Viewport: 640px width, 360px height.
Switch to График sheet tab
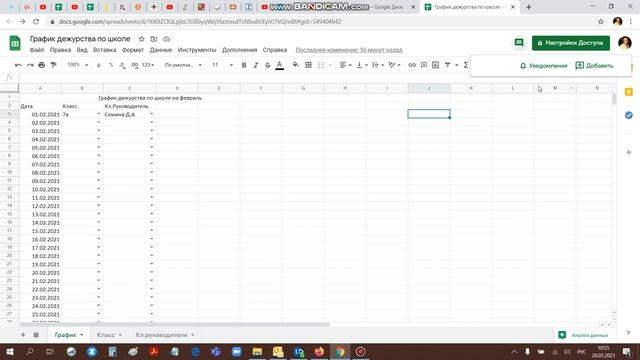(x=69, y=335)
